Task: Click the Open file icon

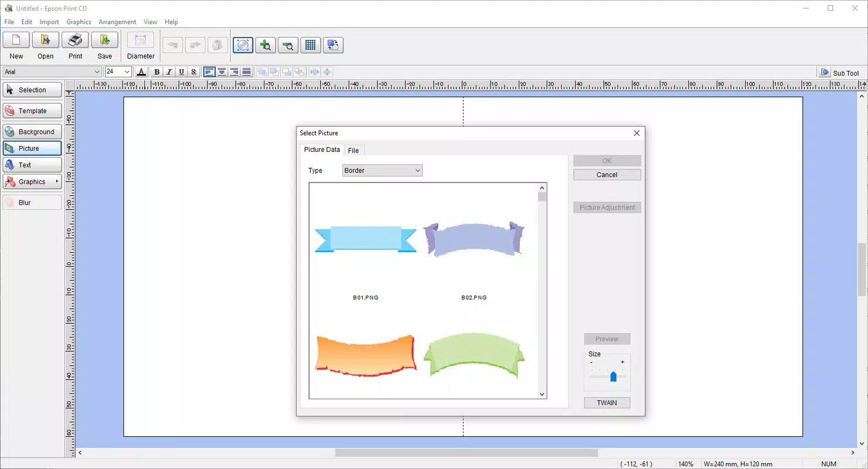Action: click(x=46, y=40)
